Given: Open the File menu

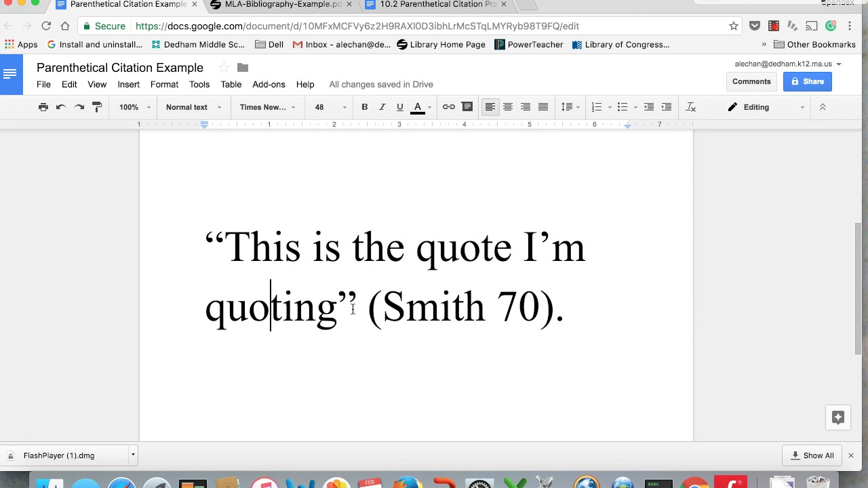Looking at the screenshot, I should pyautogui.click(x=43, y=84).
